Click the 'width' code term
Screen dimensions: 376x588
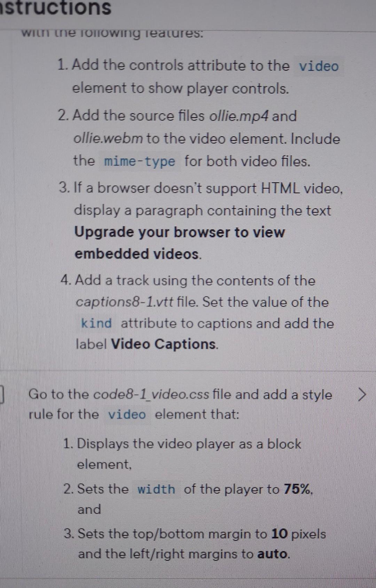tap(156, 489)
